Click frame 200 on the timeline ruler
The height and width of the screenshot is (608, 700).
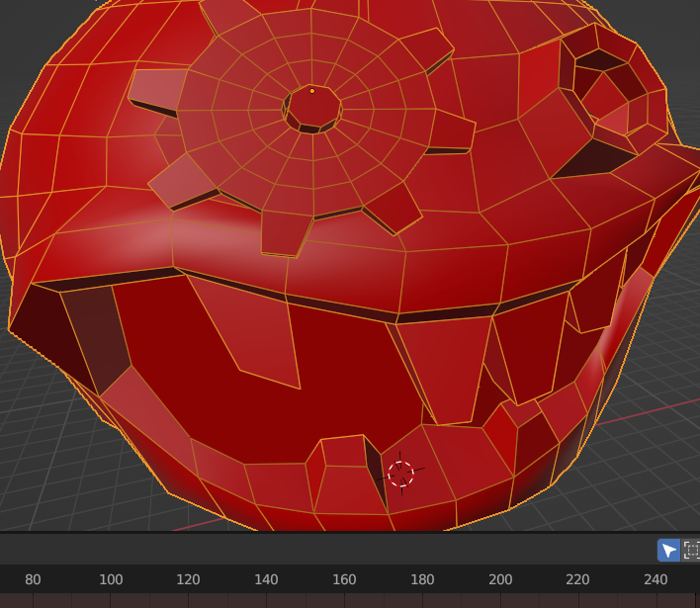click(x=500, y=579)
